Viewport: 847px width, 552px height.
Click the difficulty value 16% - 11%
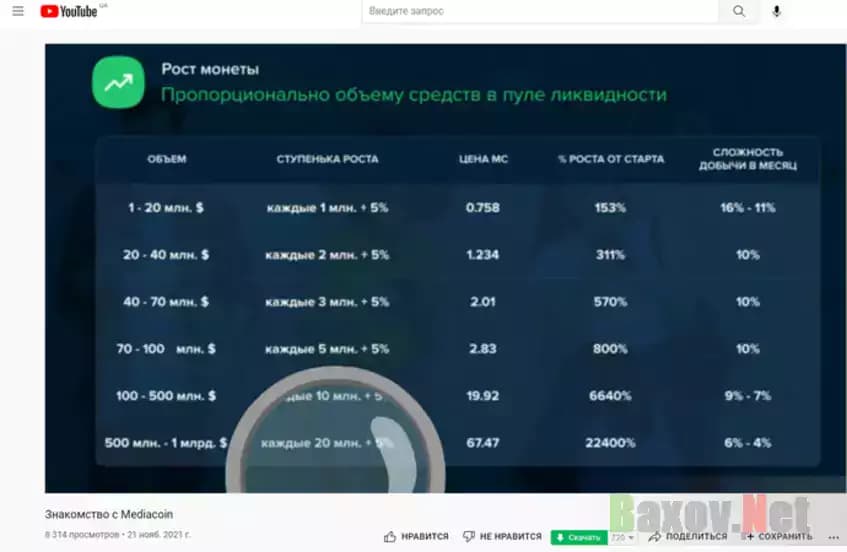pos(748,207)
